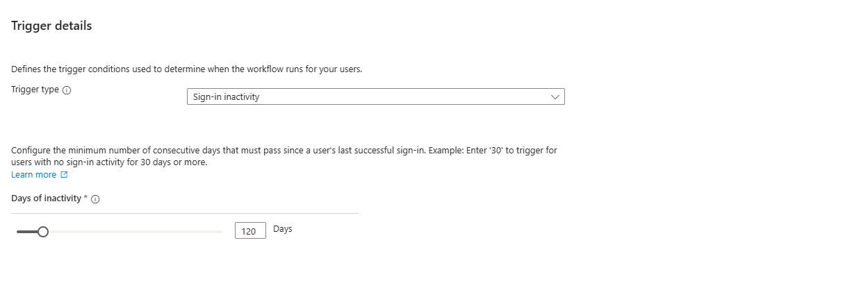Click the word 'Sign-in' inside the dropdown
The image size is (868, 288).
(207, 97)
